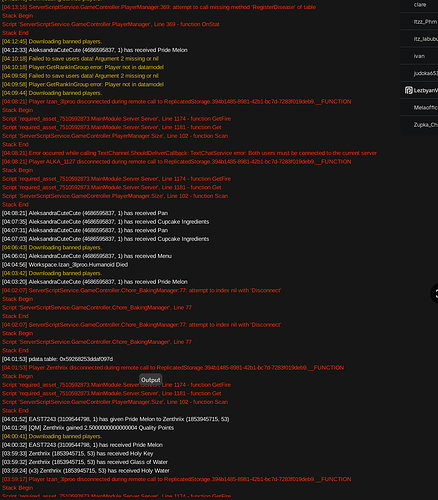Viewport: 438px width, 500px height.
Task: Select player Itzz_Phm in the player list
Action: (x=425, y=22)
